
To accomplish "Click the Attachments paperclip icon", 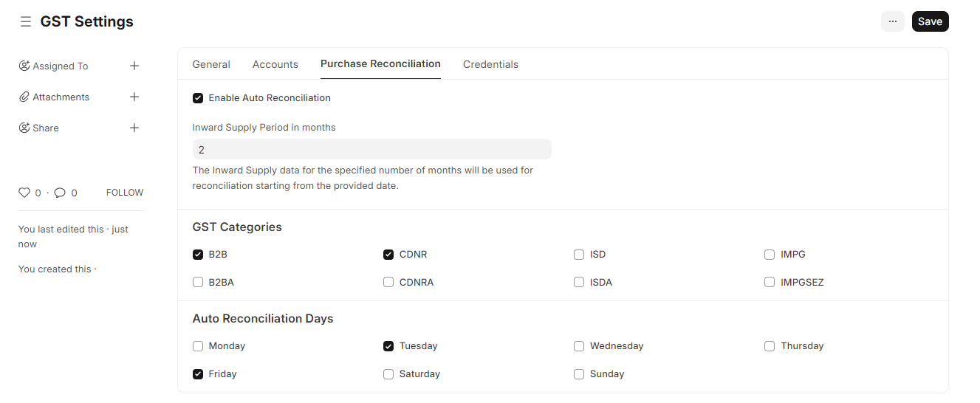I will [x=24, y=97].
